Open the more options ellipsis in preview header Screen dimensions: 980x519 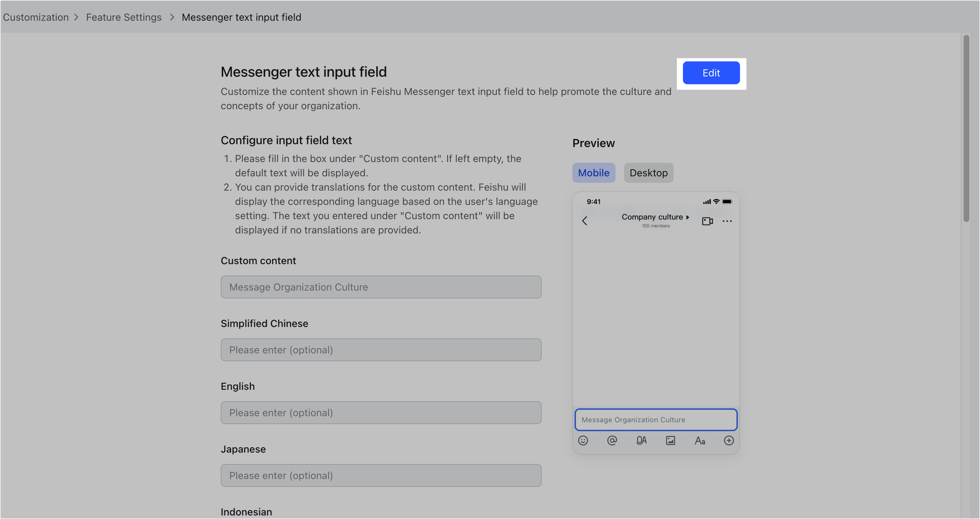728,221
